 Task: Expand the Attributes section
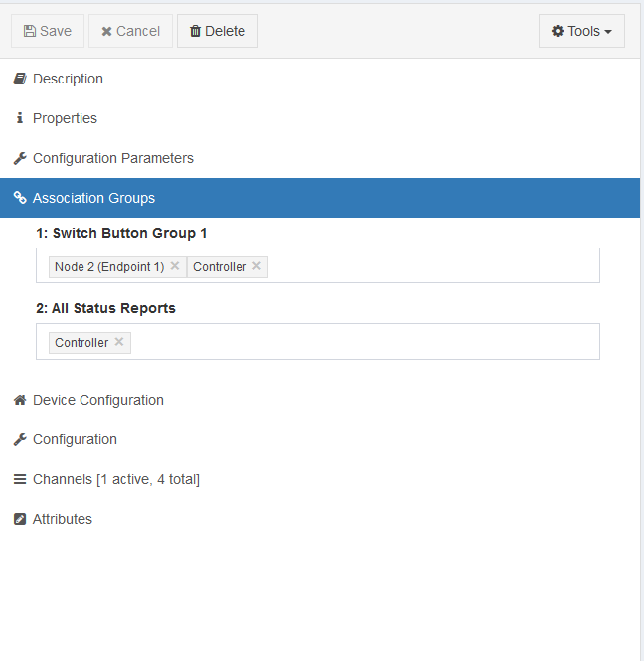click(x=320, y=519)
